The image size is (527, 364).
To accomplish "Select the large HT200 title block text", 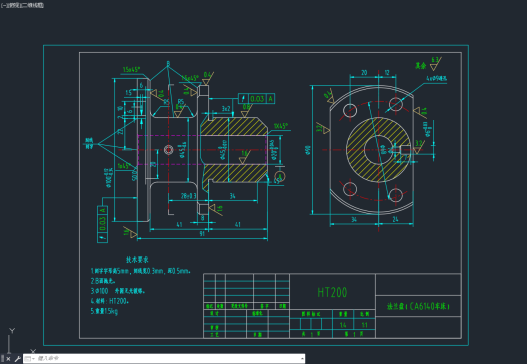I will (332, 292).
